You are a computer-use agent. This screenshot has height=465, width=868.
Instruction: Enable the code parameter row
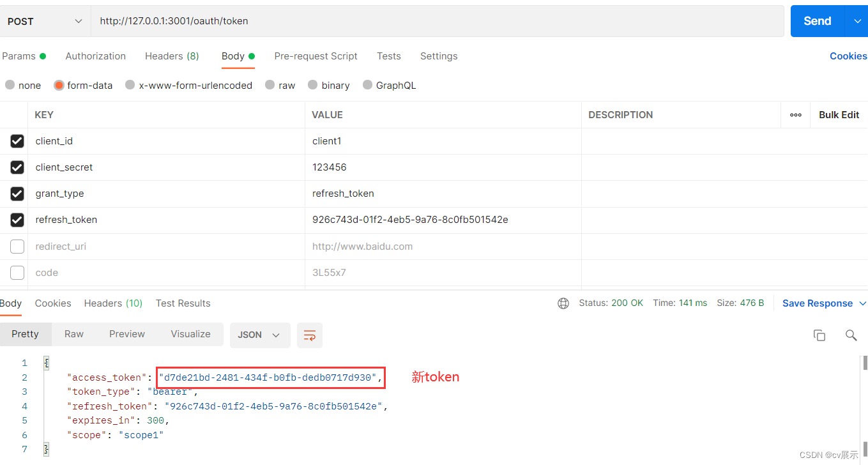coord(17,273)
